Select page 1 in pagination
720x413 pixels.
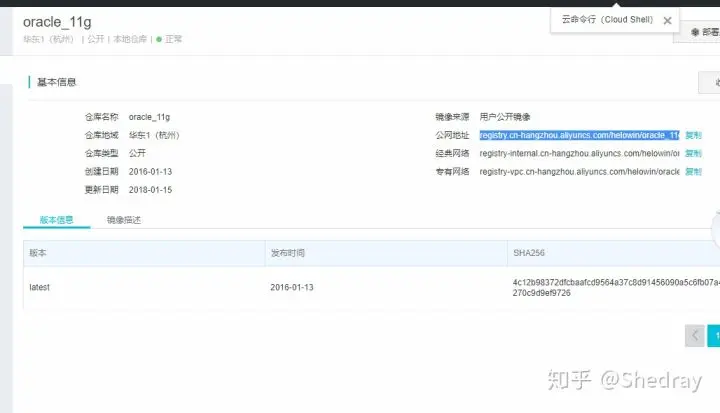(x=714, y=336)
